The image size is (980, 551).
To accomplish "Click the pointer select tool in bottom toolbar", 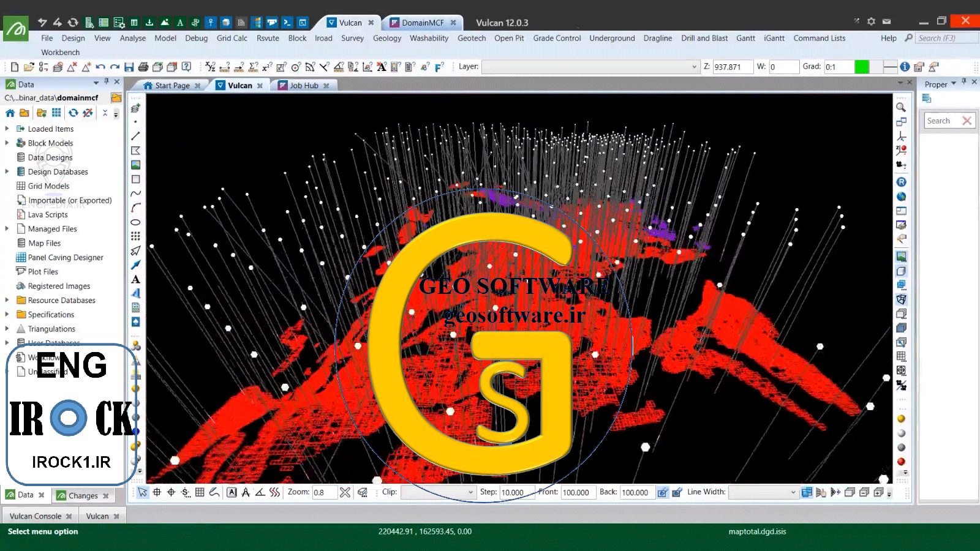I will coord(143,492).
